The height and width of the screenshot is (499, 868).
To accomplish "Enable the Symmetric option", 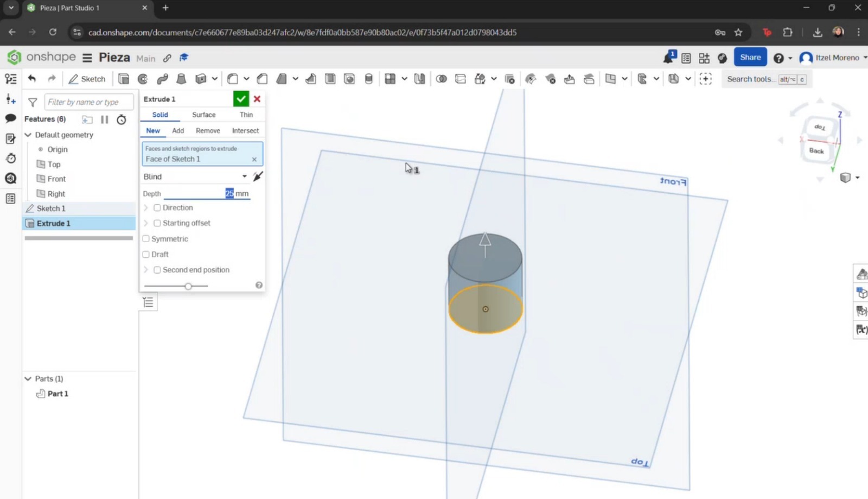I will (145, 239).
